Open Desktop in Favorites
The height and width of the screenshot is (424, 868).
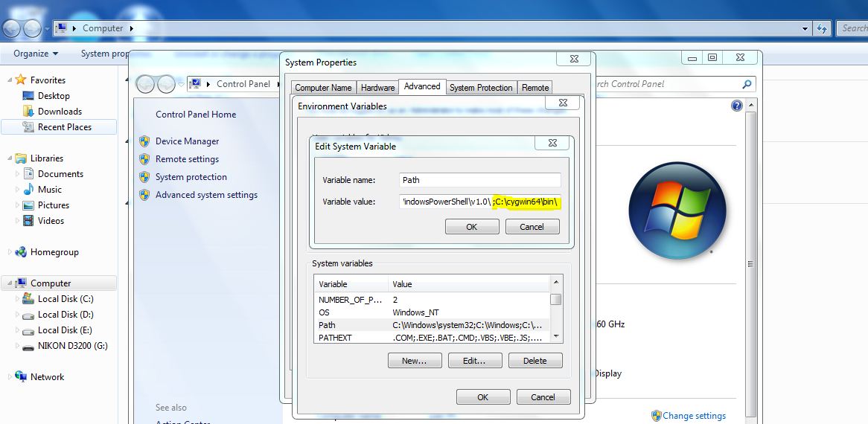pyautogui.click(x=54, y=96)
